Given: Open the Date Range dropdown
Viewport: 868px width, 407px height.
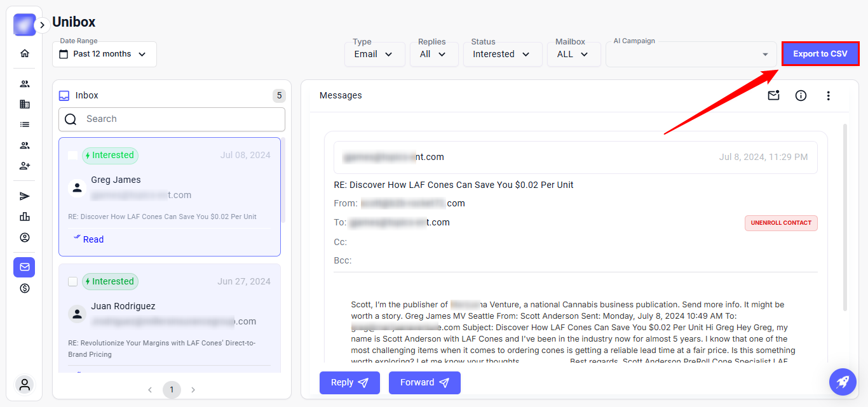Looking at the screenshot, I should click(104, 55).
